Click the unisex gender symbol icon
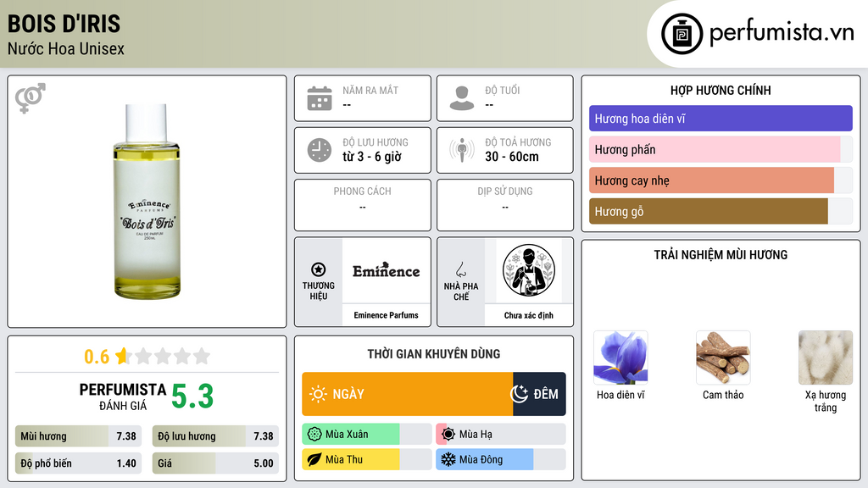 (x=31, y=98)
